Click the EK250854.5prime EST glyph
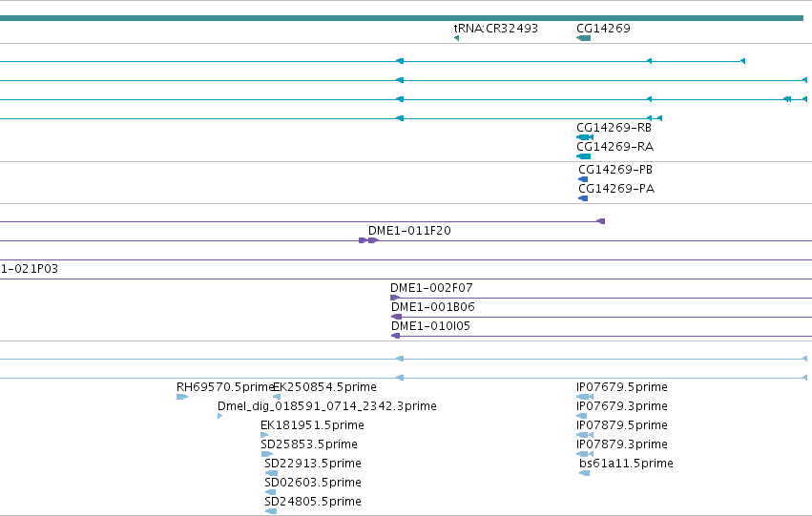Viewport: 812px width, 516px height. [277, 397]
